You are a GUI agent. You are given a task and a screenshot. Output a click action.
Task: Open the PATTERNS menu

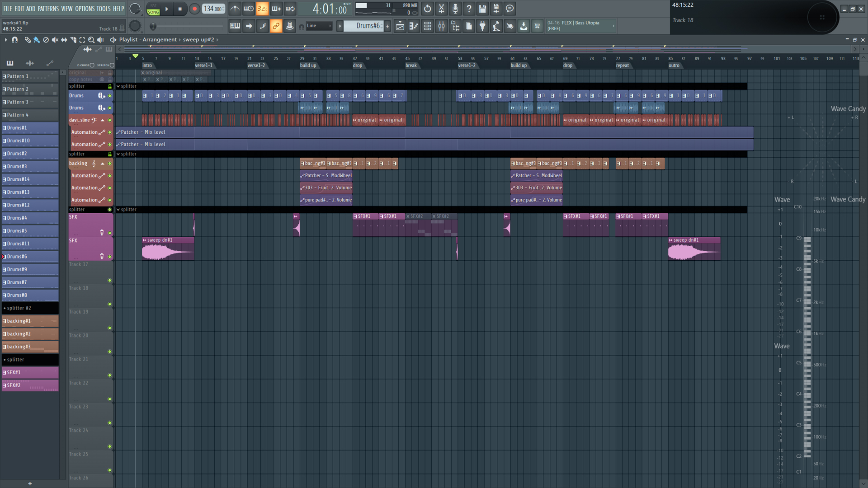click(x=48, y=9)
